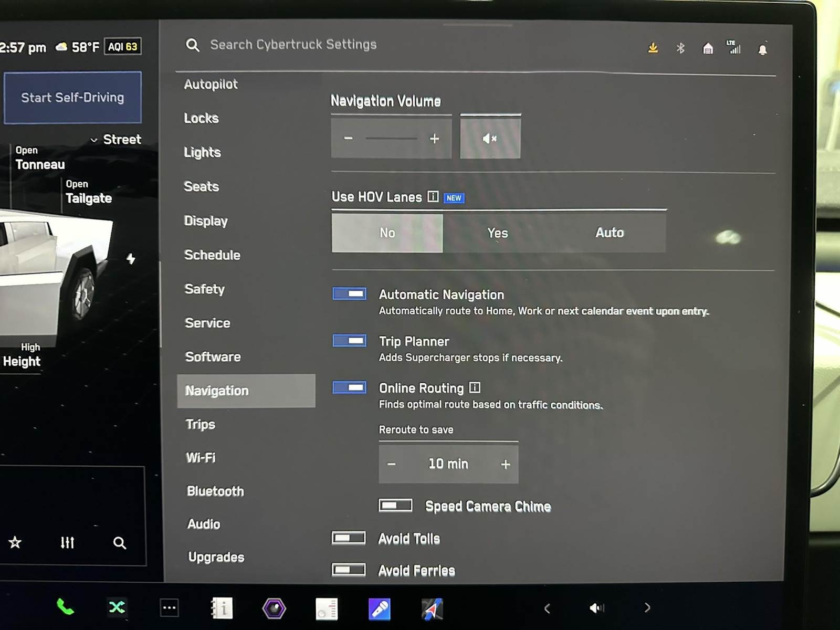Turn off Trip Planner switch

(349, 341)
